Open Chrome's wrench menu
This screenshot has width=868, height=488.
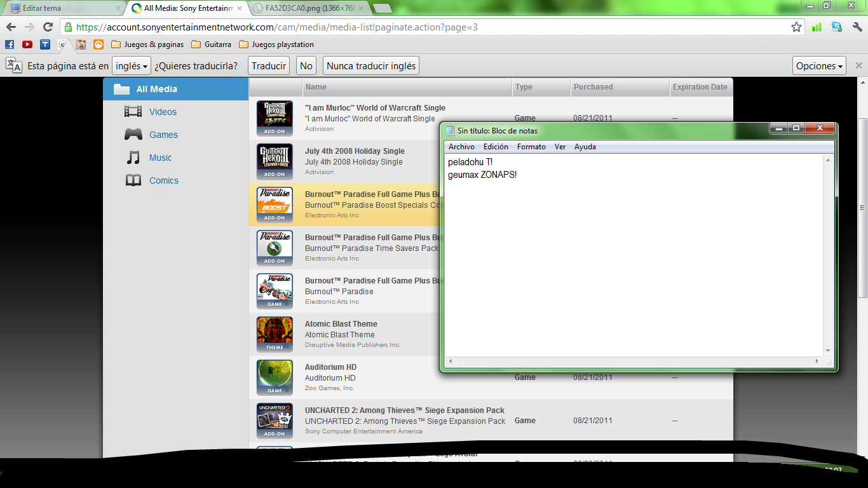point(857,27)
